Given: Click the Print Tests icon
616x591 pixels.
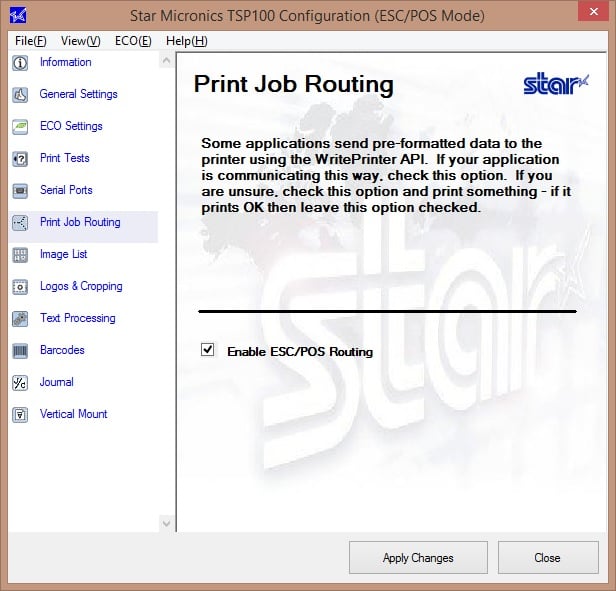Looking at the screenshot, I should click(20, 159).
